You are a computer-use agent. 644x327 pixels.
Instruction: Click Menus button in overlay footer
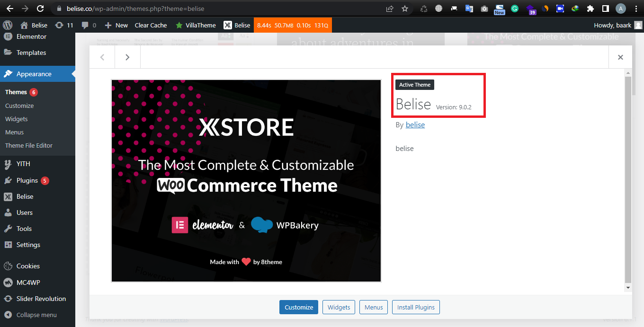374,307
